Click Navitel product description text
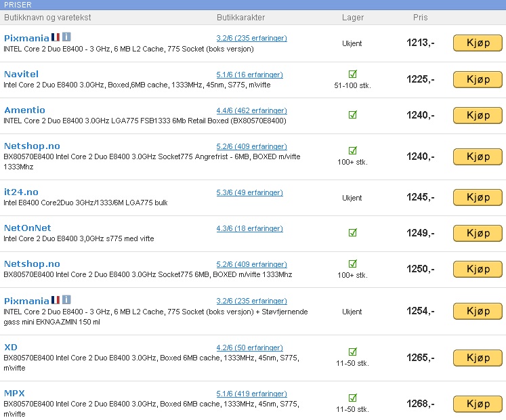Viewport: 506px width, 420px height. tap(137, 85)
